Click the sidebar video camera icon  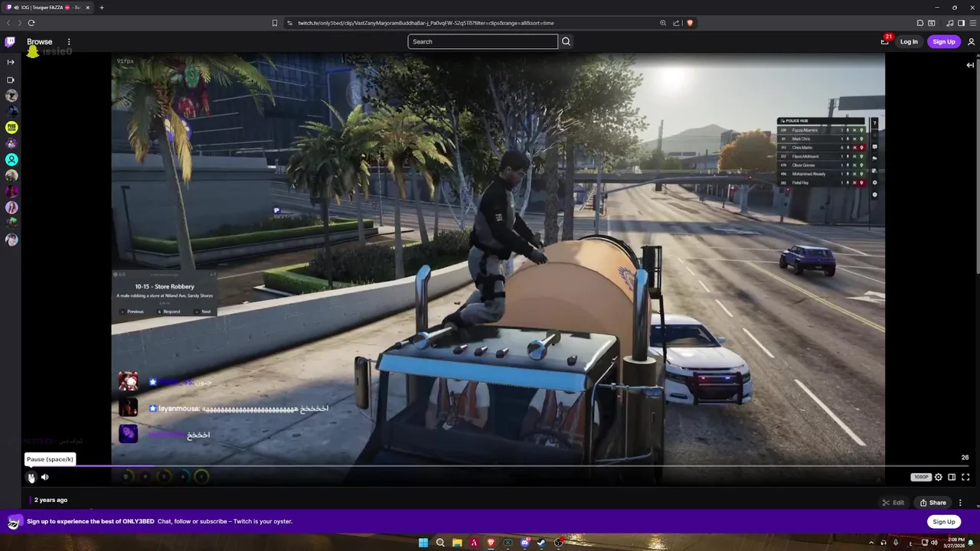[x=11, y=80]
